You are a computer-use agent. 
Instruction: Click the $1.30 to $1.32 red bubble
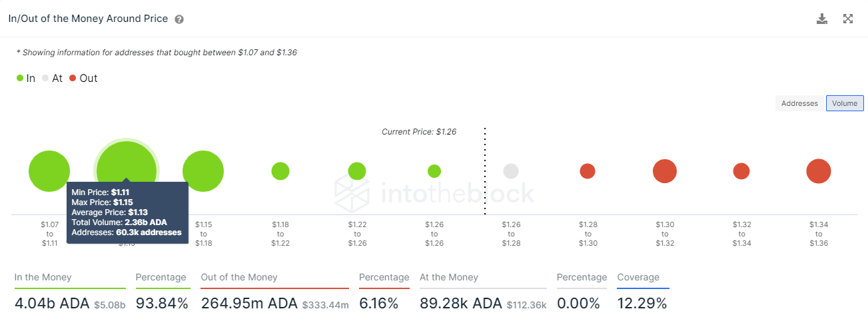coord(665,171)
